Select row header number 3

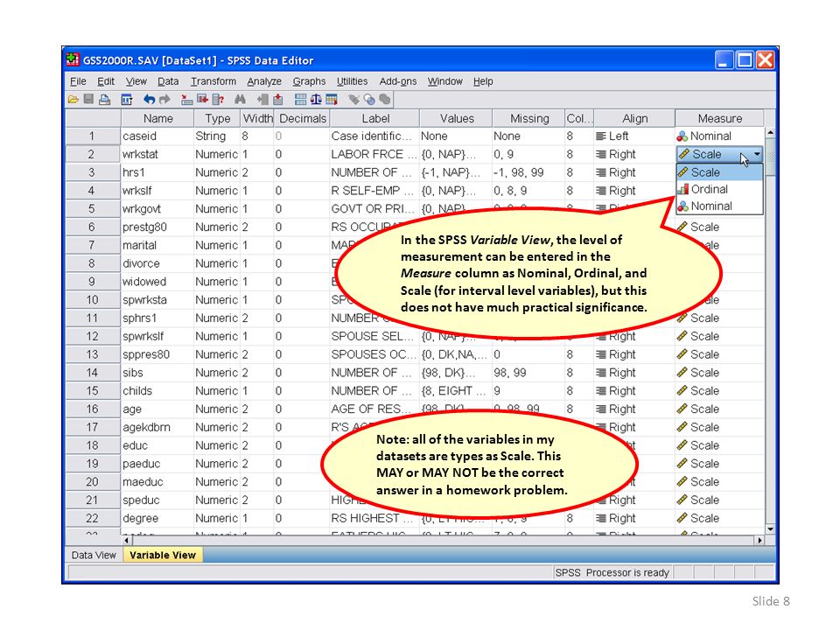tap(92, 172)
